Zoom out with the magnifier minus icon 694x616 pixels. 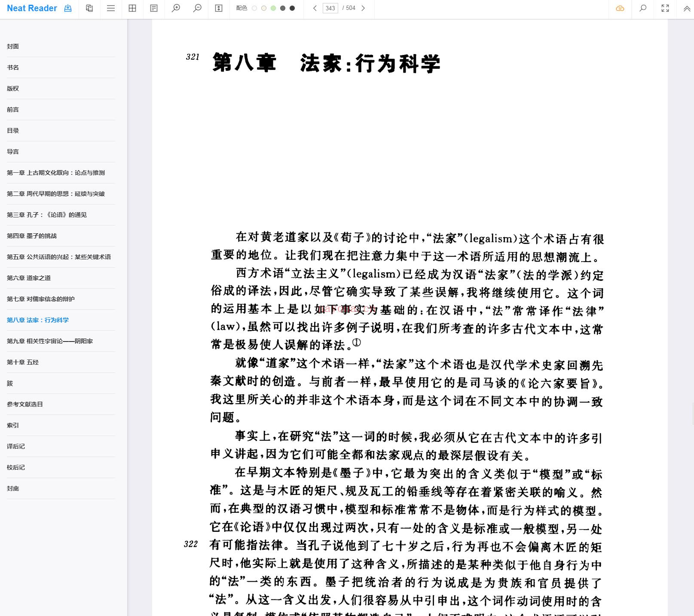click(197, 8)
